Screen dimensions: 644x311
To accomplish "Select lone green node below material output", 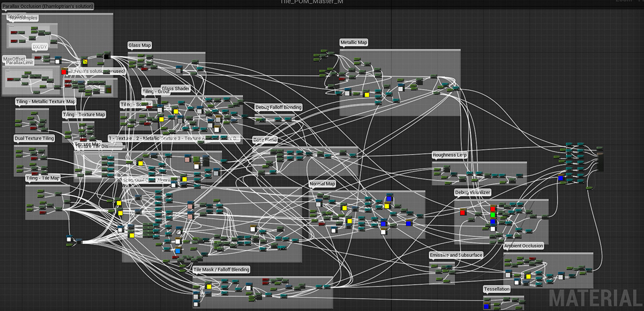I will pyautogui.click(x=588, y=188).
